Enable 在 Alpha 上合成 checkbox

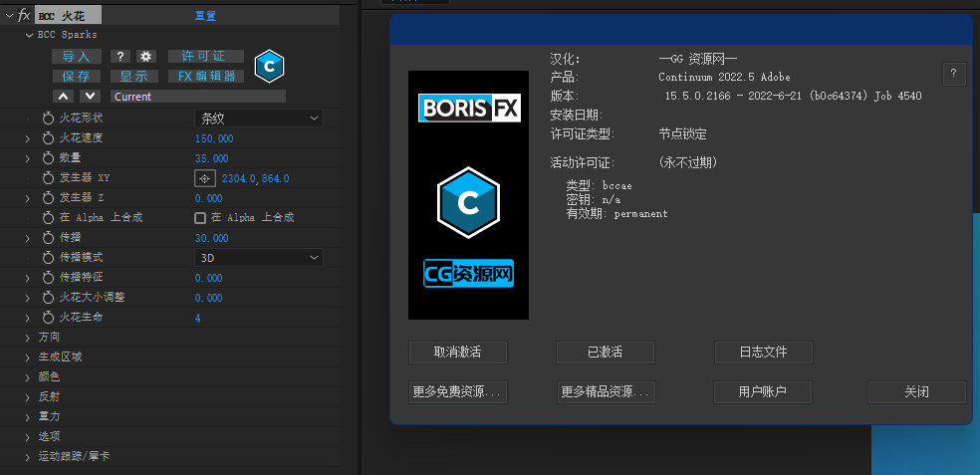coord(200,218)
